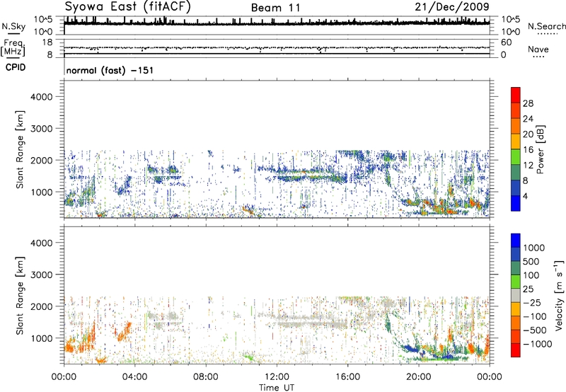Click the '28' tick on the power colorbar

click(528, 103)
